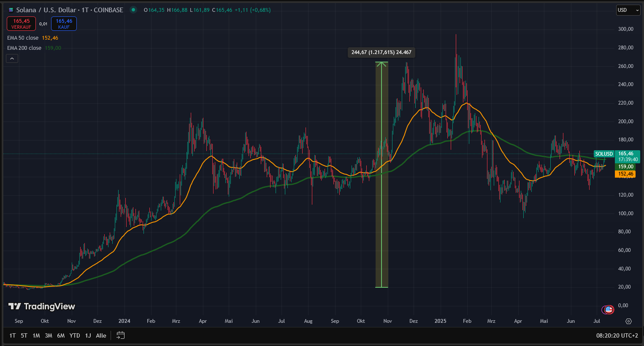
Task: Select the YTD time range
Action: (75, 335)
